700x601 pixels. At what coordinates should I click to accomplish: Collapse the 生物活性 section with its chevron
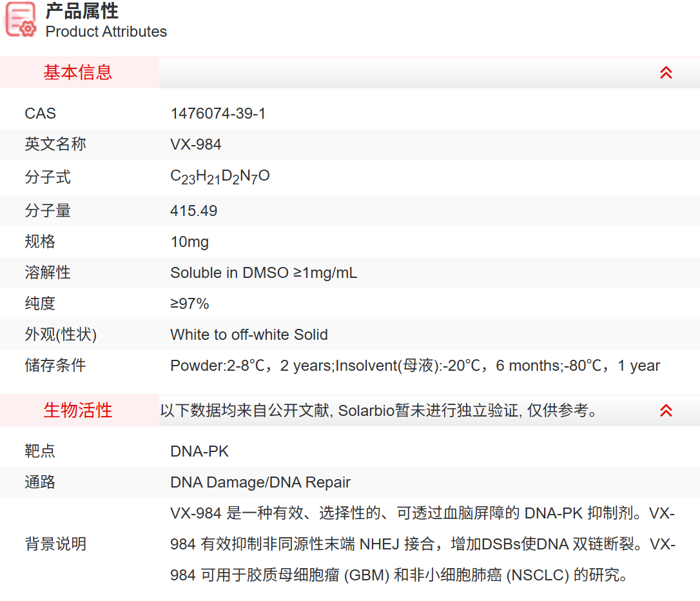point(666,410)
